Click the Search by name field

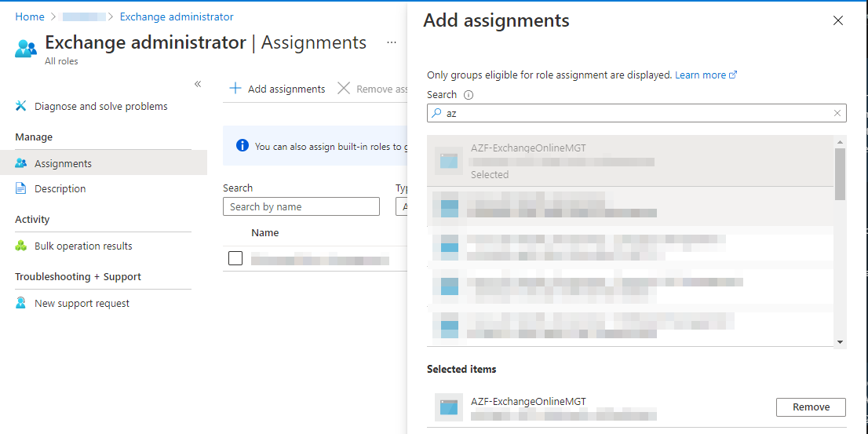point(301,206)
